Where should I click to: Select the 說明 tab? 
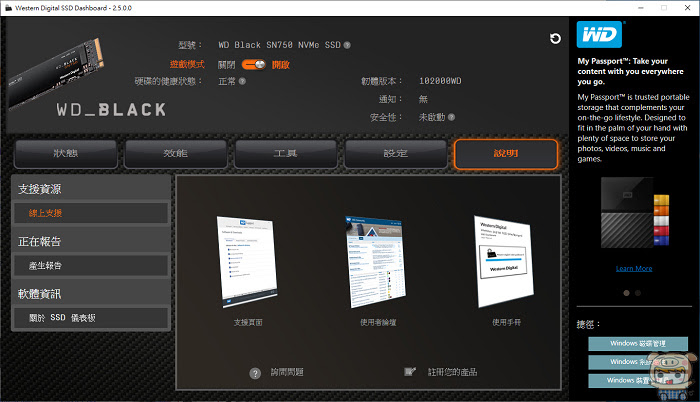point(506,154)
